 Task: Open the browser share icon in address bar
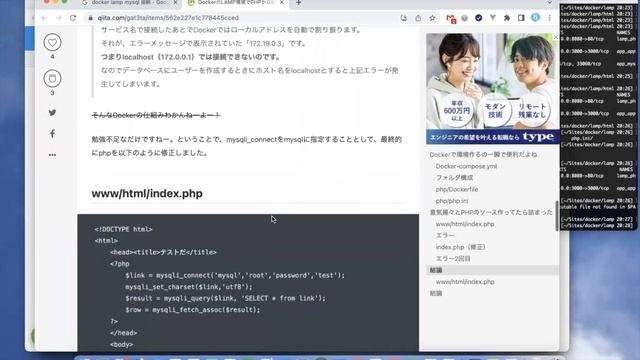(418, 18)
